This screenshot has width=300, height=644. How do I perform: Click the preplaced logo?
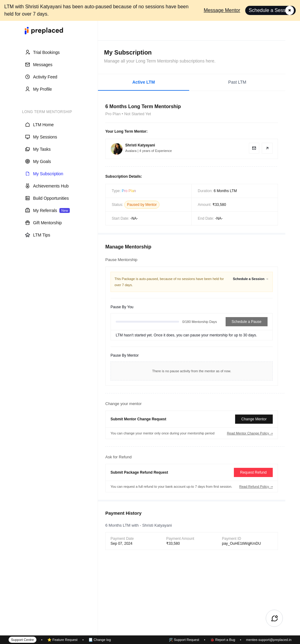(44, 31)
